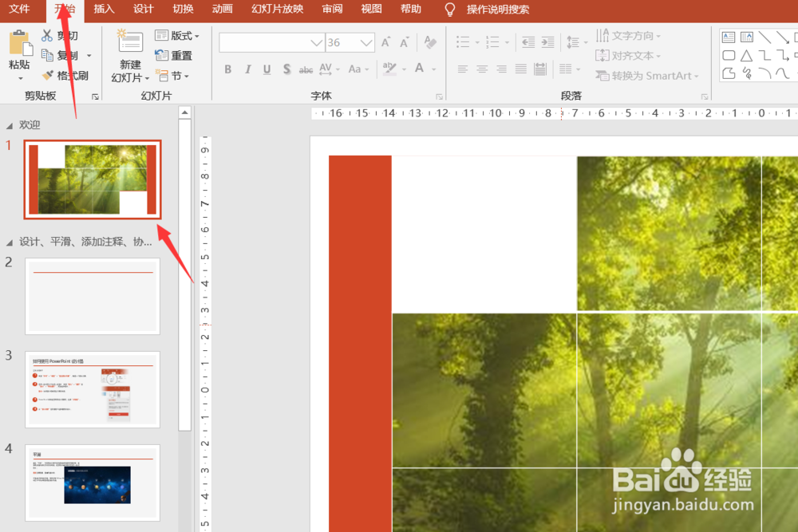This screenshot has height=532, width=798.
Task: Align text right
Action: 501,69
